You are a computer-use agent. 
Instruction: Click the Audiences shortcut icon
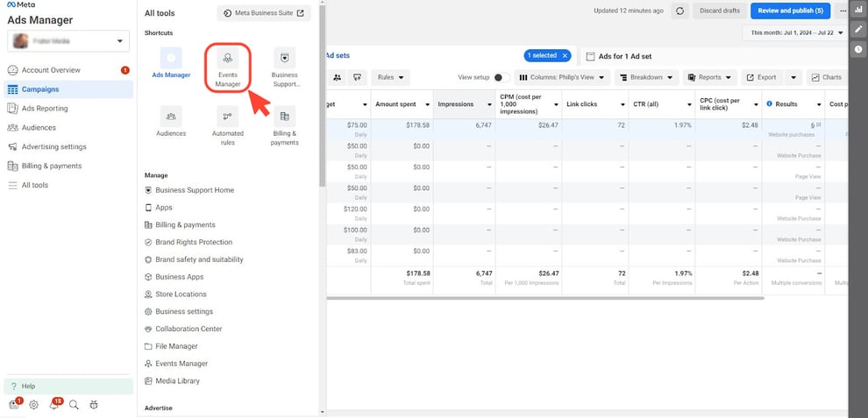(171, 117)
